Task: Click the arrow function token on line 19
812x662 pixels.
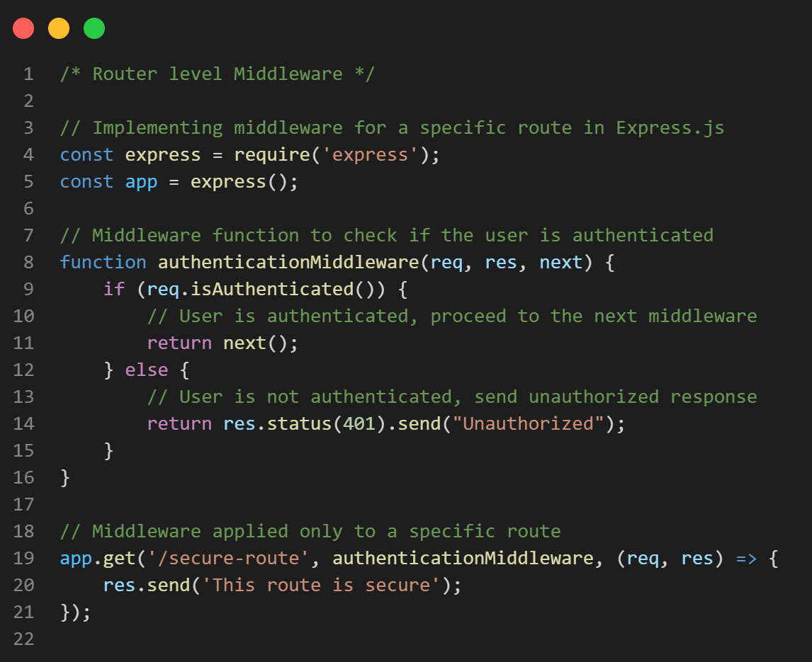Action: coord(745,558)
